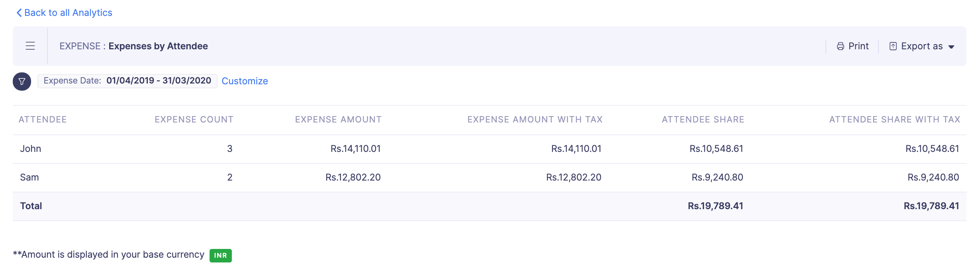Select the John attendee row
Viewport: 980px width, 272px height.
pos(31,149)
